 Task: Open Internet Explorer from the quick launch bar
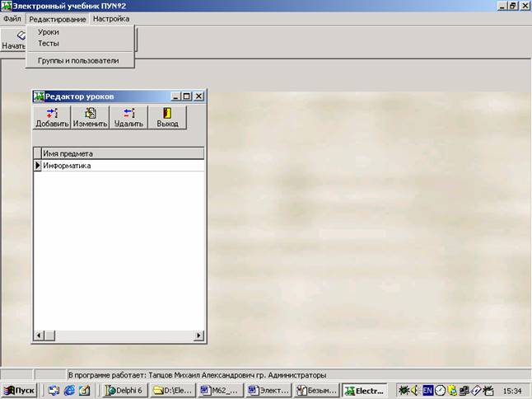[69, 390]
